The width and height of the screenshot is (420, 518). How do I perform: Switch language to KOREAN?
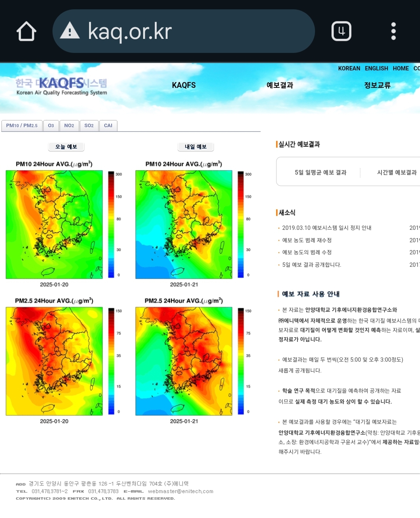tap(349, 68)
